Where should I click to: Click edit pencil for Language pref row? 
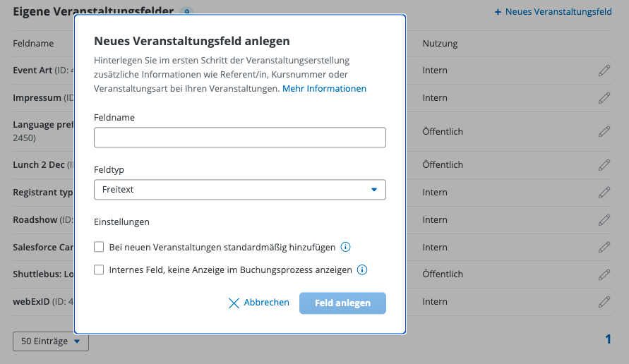(x=604, y=131)
